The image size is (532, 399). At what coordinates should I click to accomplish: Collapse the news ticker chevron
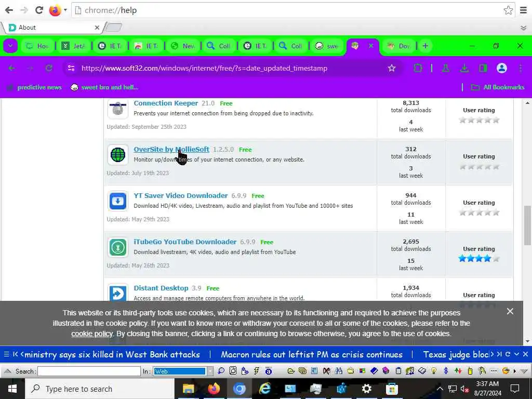[516, 354]
